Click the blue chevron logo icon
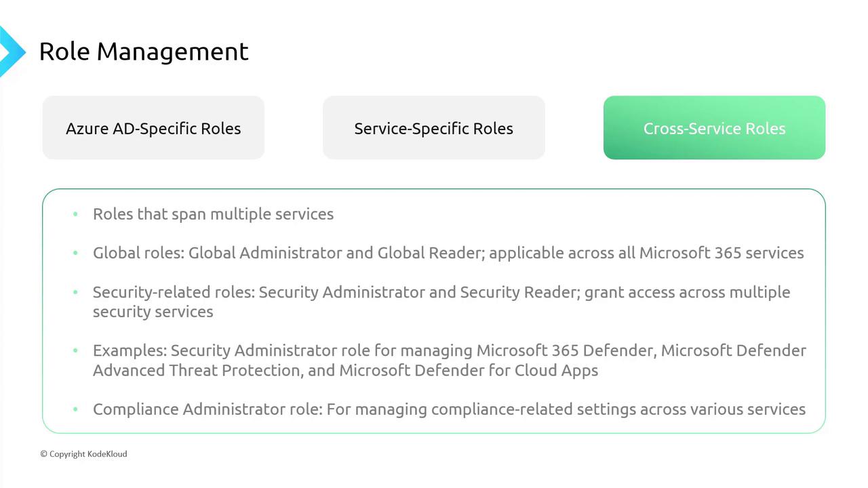Viewport: 868px width, 488px height. click(x=11, y=52)
